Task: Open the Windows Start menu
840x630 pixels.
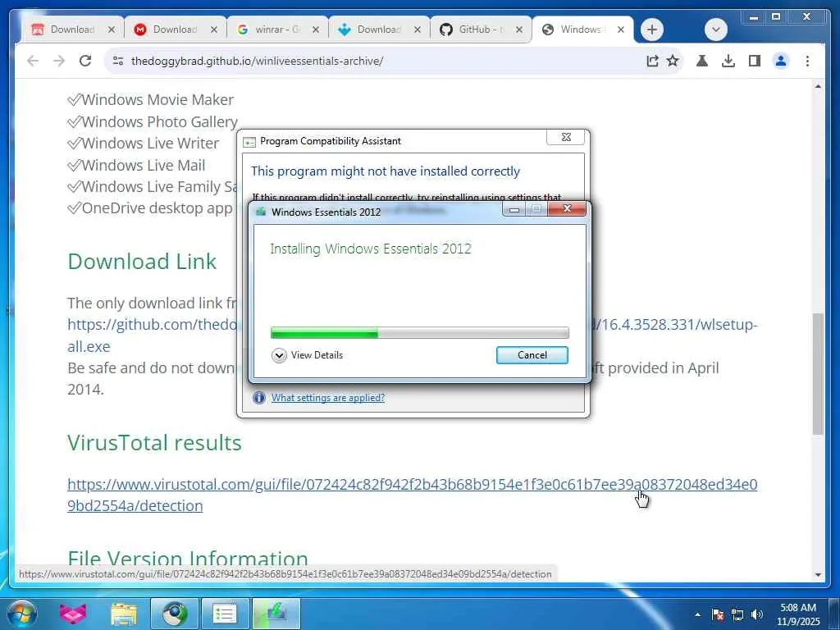Action: [x=22, y=614]
